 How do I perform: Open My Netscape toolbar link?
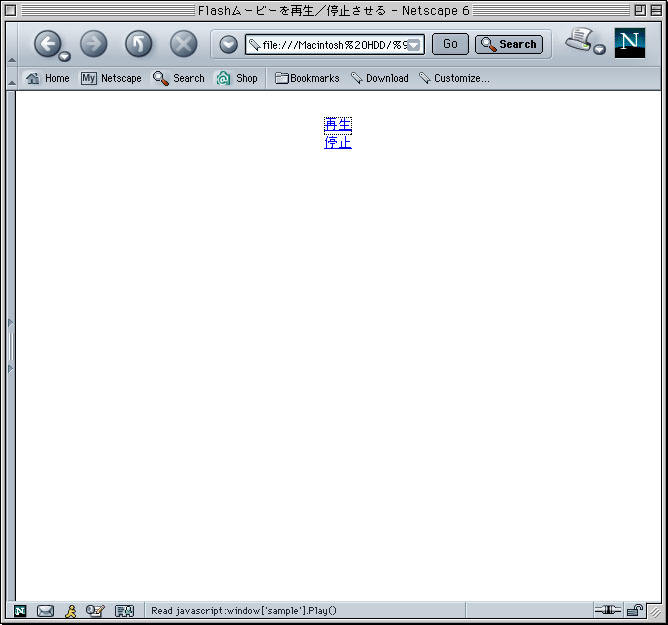coord(111,78)
